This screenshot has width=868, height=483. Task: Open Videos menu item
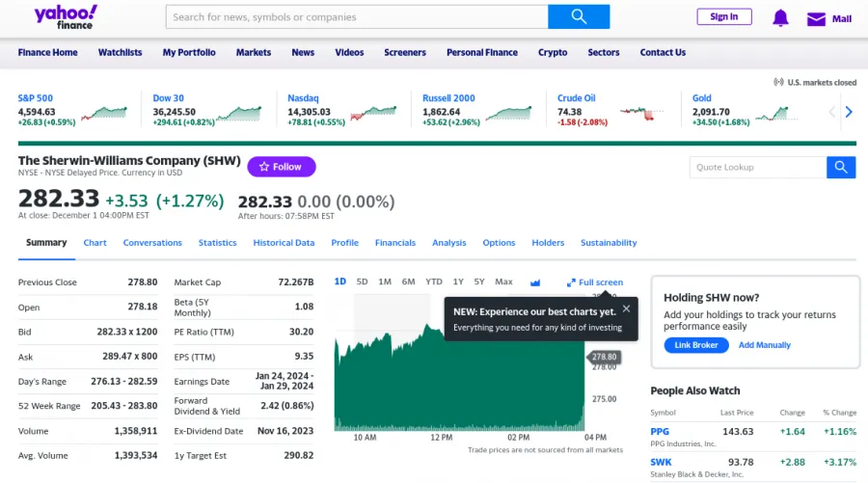(x=349, y=53)
